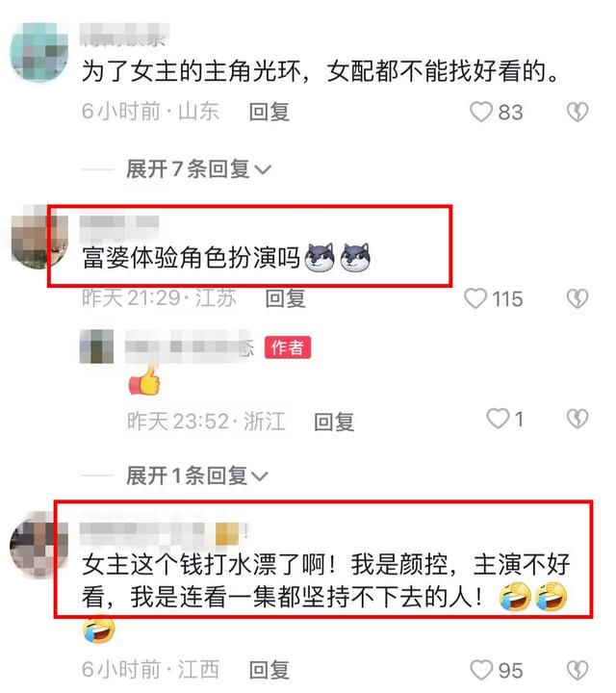Open the first commenter's avatar
The image size is (616, 693).
coord(39,52)
